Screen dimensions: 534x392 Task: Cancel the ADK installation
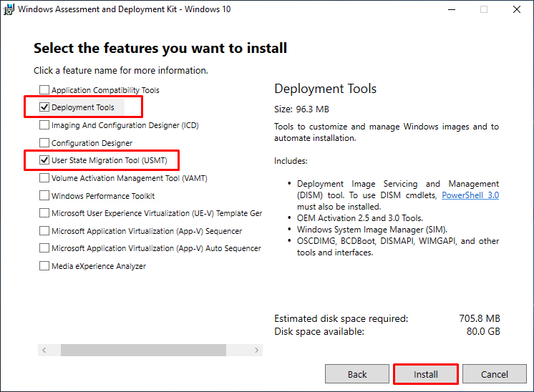pos(494,374)
